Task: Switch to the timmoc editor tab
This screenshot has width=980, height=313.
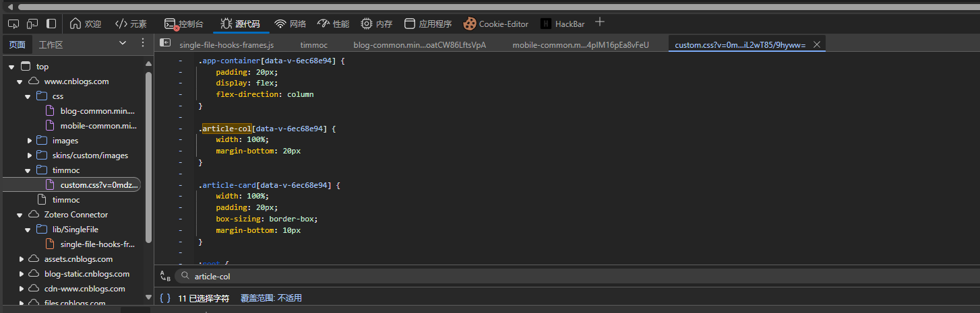Action: [x=314, y=44]
